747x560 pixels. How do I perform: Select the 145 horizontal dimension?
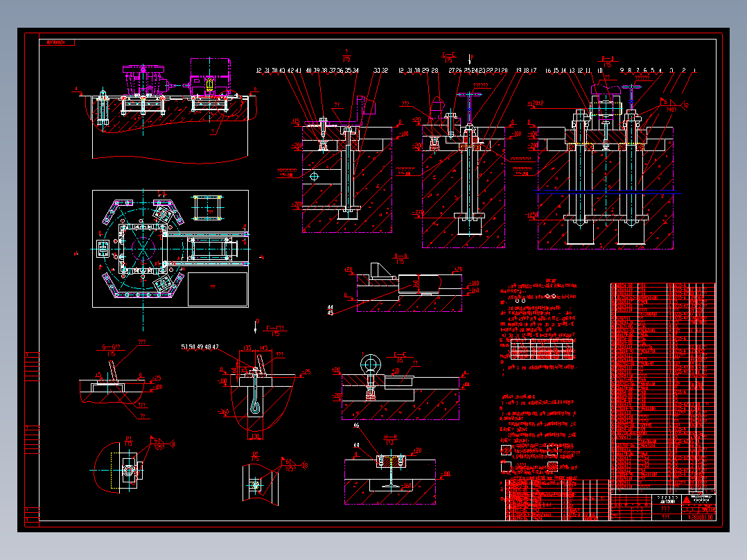263,348
